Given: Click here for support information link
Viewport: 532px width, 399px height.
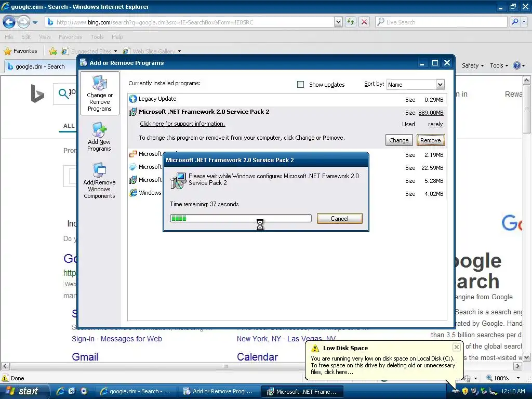Looking at the screenshot, I should click(182, 124).
